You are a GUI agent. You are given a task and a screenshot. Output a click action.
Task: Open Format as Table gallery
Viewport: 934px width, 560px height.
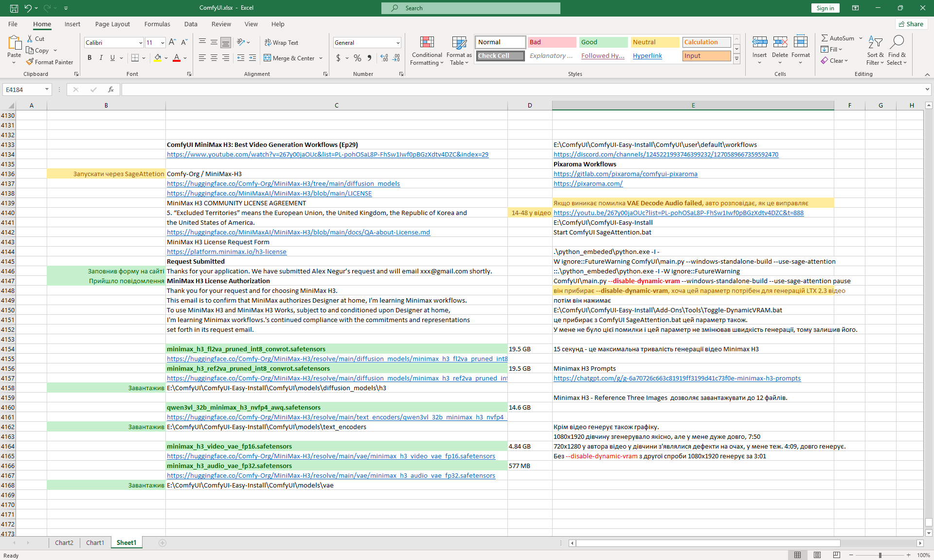459,51
